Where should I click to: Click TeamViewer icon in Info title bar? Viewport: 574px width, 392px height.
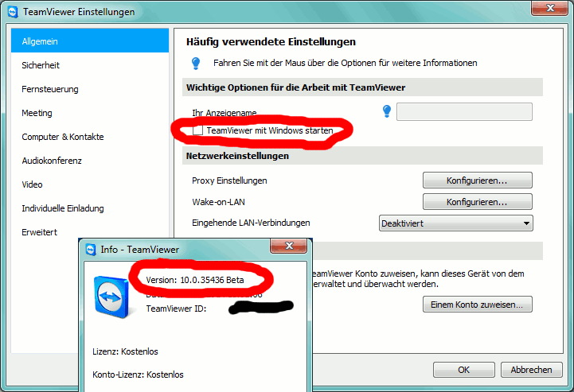91,250
